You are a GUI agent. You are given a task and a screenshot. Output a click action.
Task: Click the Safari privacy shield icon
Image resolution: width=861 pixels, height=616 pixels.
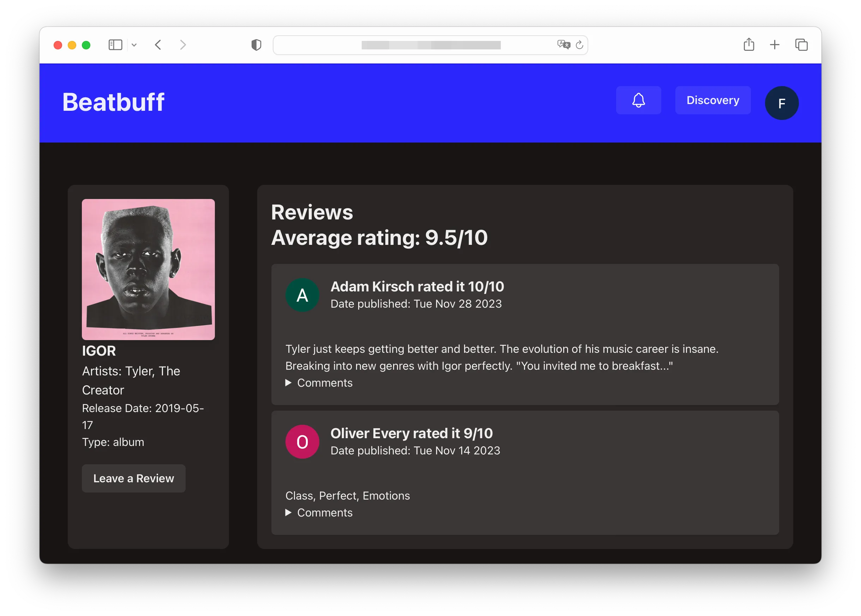pos(256,45)
